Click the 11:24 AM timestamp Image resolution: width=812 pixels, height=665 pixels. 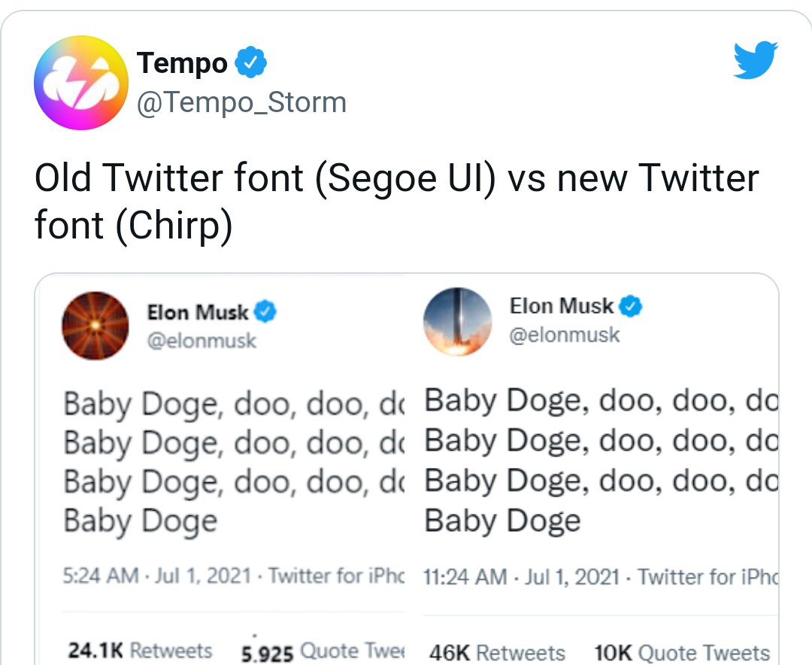465,577
